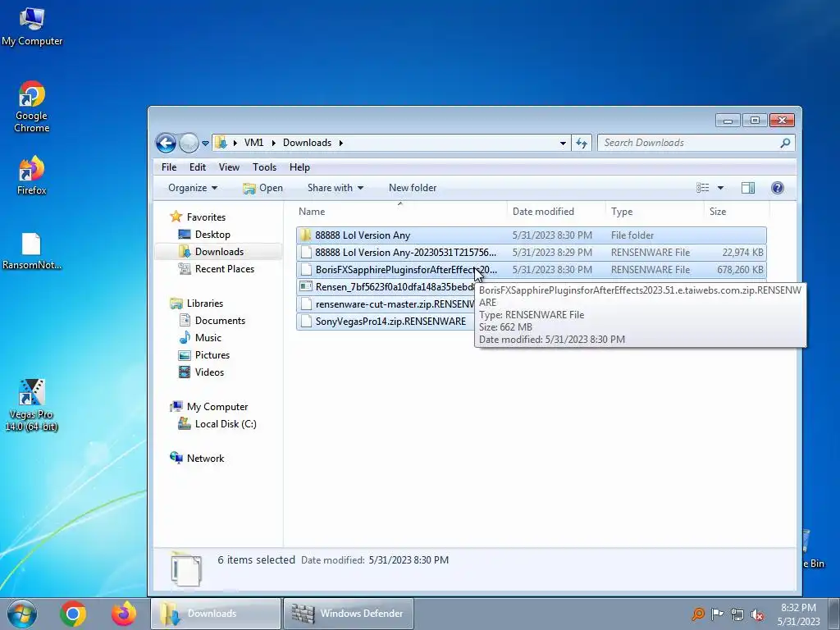Viewport: 840px width, 630px height.
Task: Open Videos library
Action: pyautogui.click(x=209, y=372)
